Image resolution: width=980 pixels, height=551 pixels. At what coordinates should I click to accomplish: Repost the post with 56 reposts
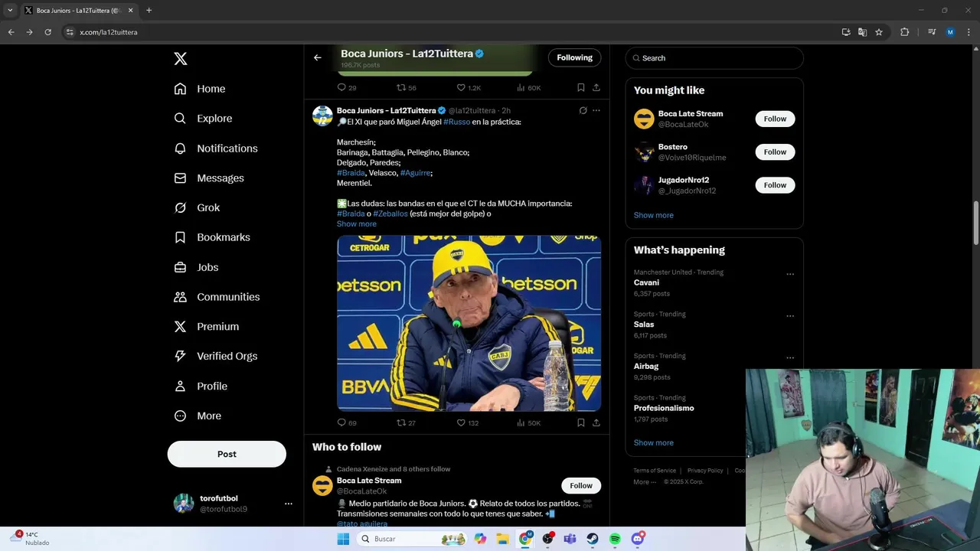pos(406,87)
